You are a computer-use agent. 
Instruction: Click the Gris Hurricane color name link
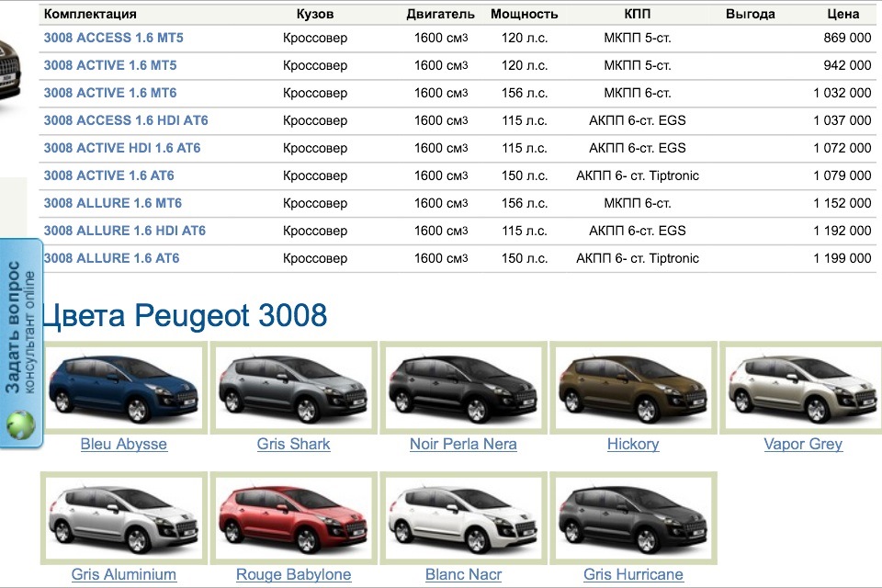point(633,574)
